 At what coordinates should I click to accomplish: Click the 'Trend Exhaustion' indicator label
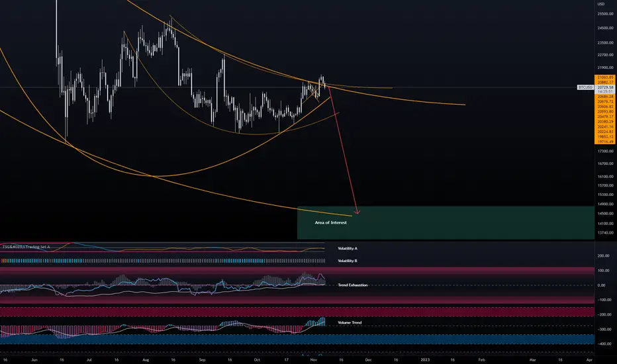coord(353,285)
